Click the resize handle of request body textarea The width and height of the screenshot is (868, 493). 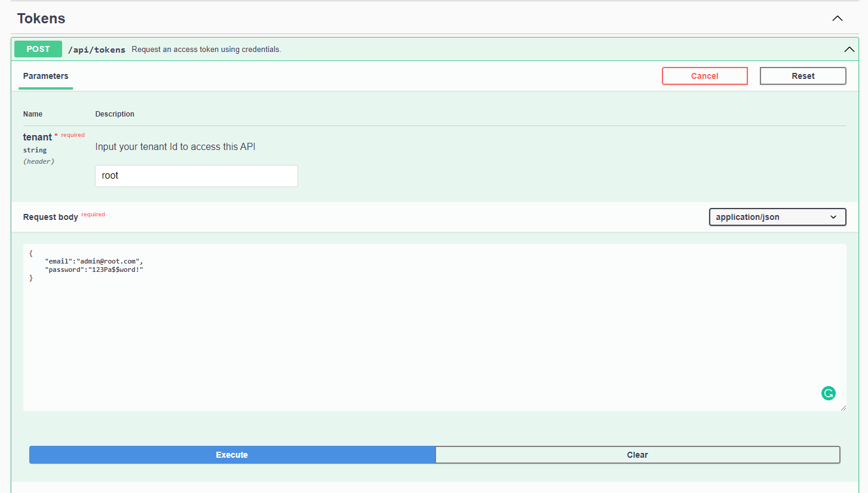tap(843, 408)
